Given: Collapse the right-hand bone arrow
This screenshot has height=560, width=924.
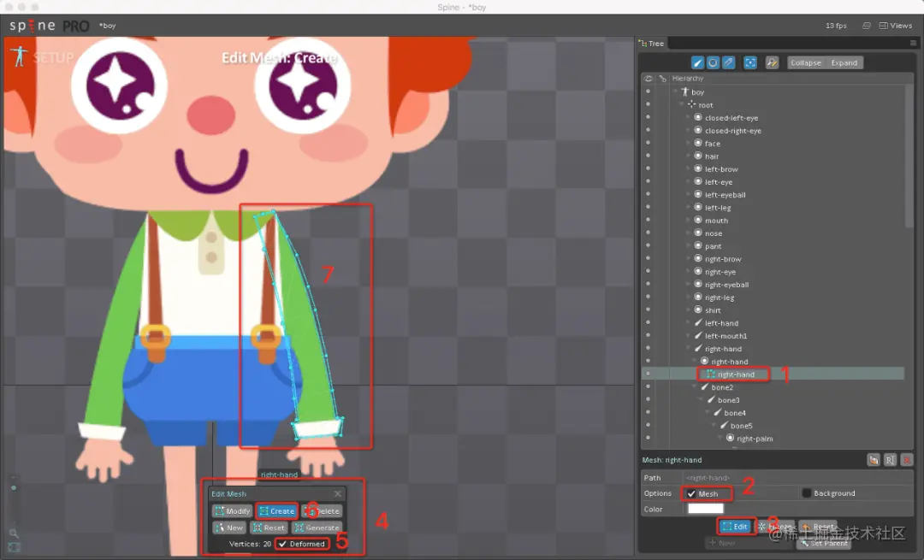Looking at the screenshot, I should tap(688, 348).
